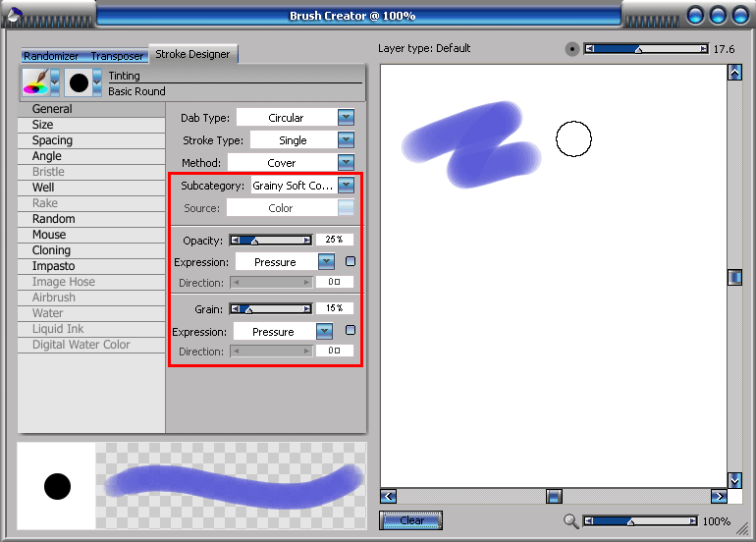Open the Angle settings section
756x542 pixels.
click(91, 156)
